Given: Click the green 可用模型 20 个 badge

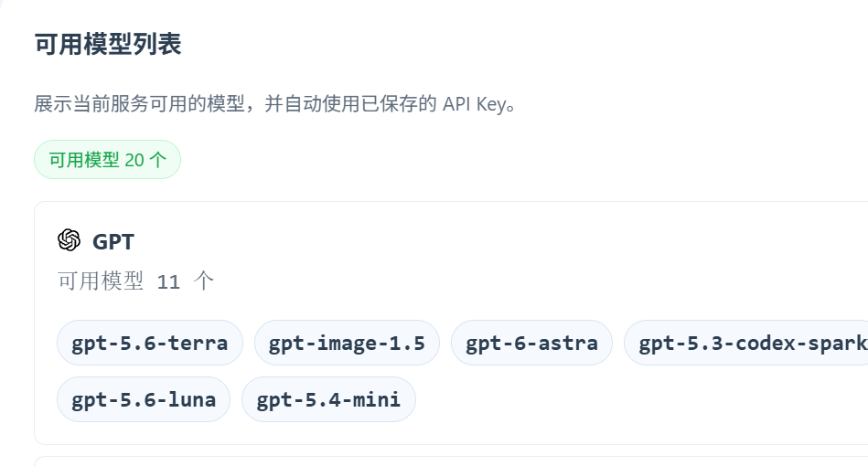Looking at the screenshot, I should (107, 160).
